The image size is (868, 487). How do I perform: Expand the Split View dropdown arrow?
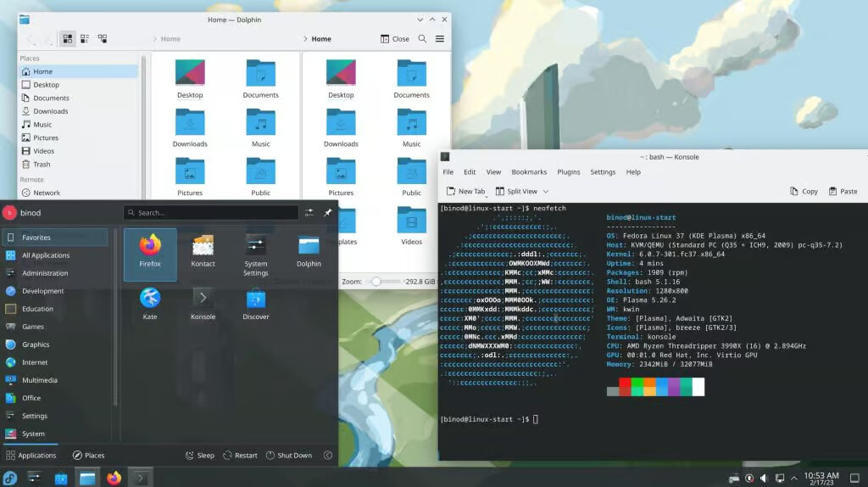coord(545,192)
